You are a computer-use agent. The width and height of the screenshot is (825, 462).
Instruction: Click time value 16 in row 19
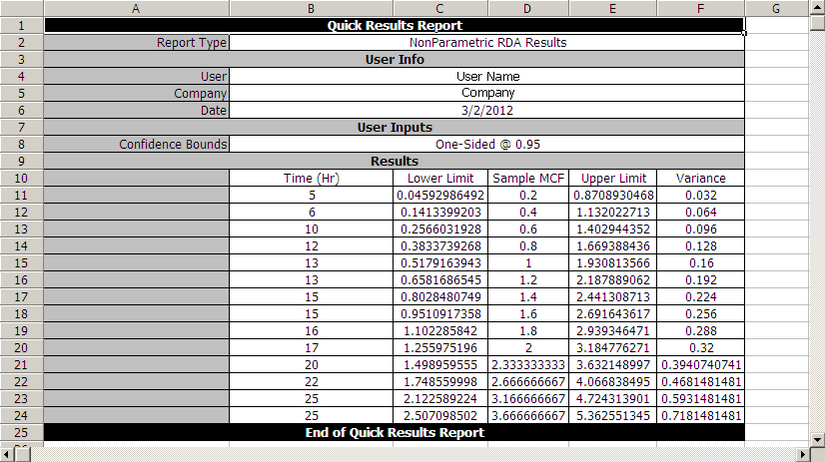point(311,330)
